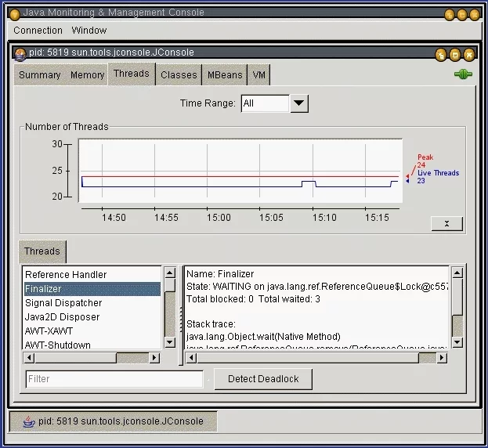
Task: Open the Connection menu
Action: pyautogui.click(x=38, y=31)
